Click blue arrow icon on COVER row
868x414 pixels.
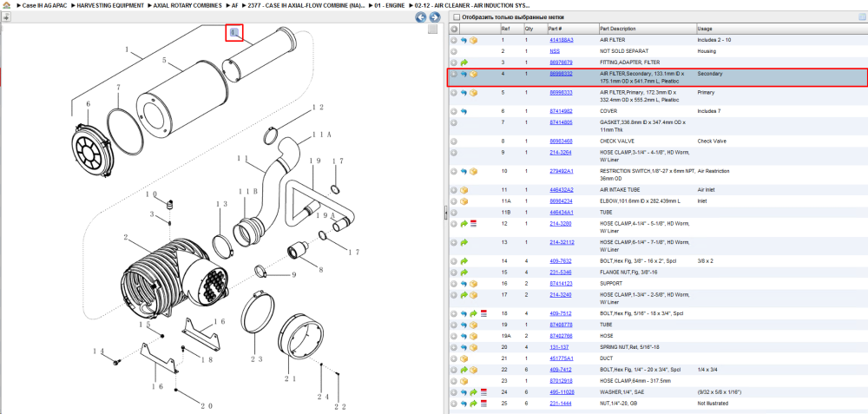pos(464,111)
